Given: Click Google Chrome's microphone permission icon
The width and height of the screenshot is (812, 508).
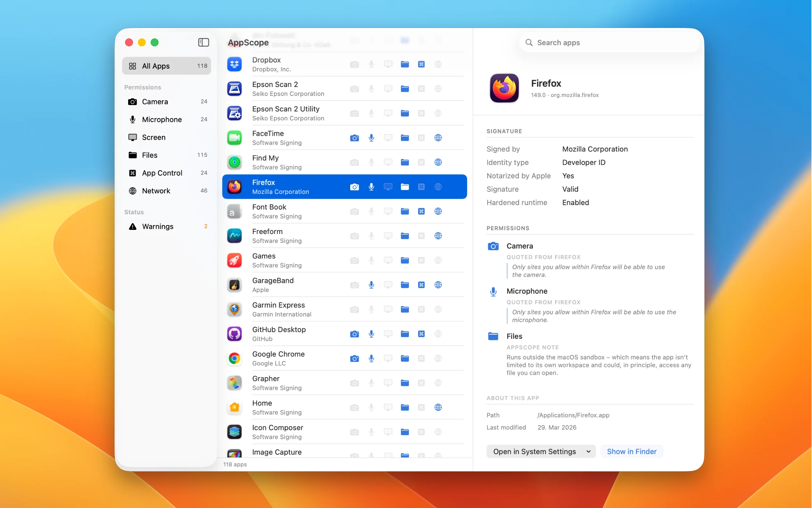Looking at the screenshot, I should (371, 358).
